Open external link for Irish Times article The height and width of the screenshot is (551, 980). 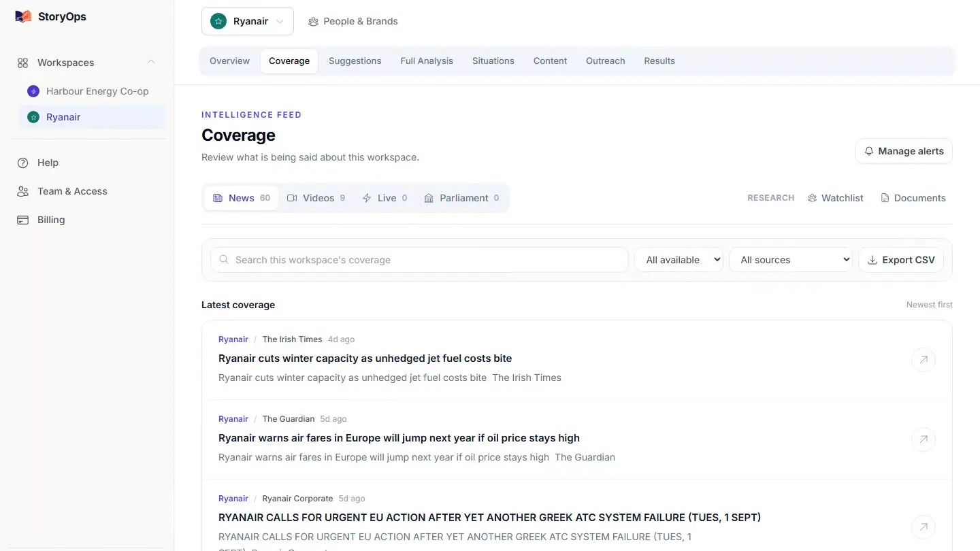coord(924,359)
